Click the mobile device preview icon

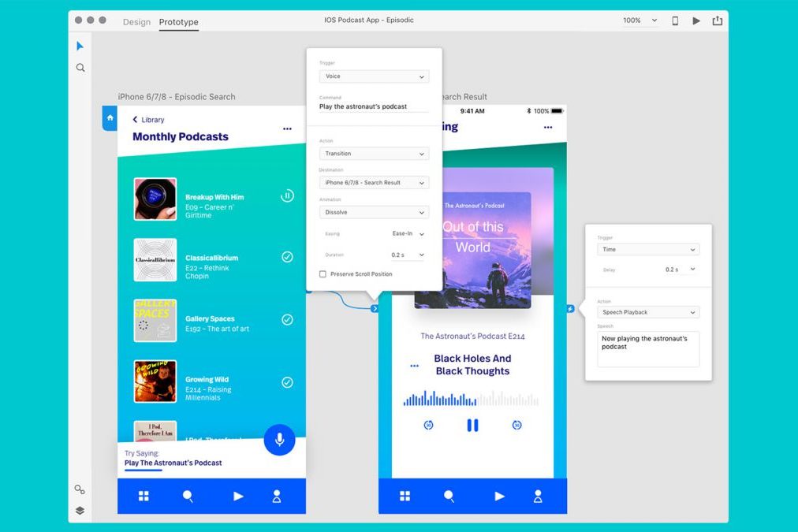(x=675, y=20)
